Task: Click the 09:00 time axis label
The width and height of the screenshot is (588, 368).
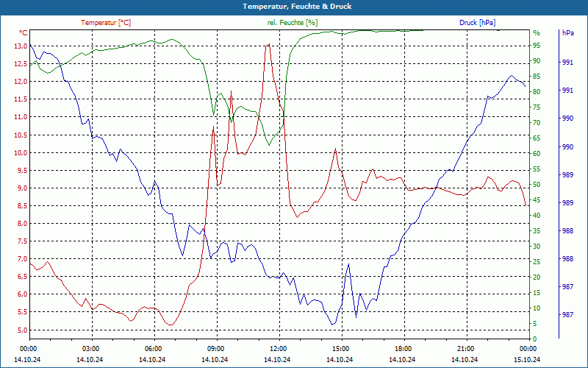Action: (215, 348)
